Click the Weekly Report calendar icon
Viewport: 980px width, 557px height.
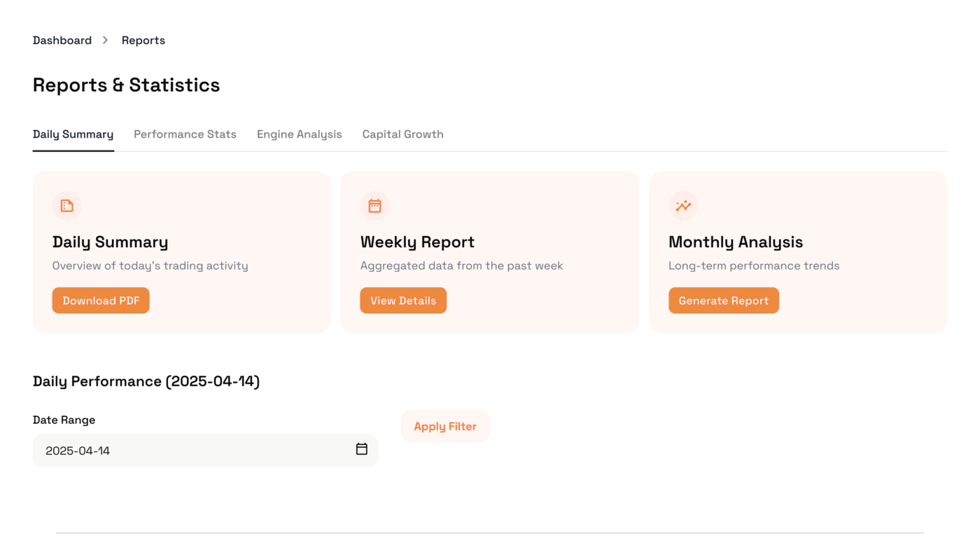pos(374,206)
